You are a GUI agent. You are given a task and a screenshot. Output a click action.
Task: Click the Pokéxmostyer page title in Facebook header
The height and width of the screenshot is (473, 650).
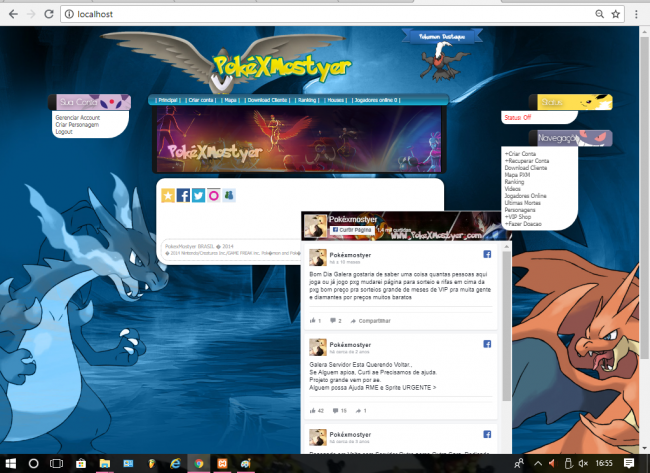(x=353, y=219)
